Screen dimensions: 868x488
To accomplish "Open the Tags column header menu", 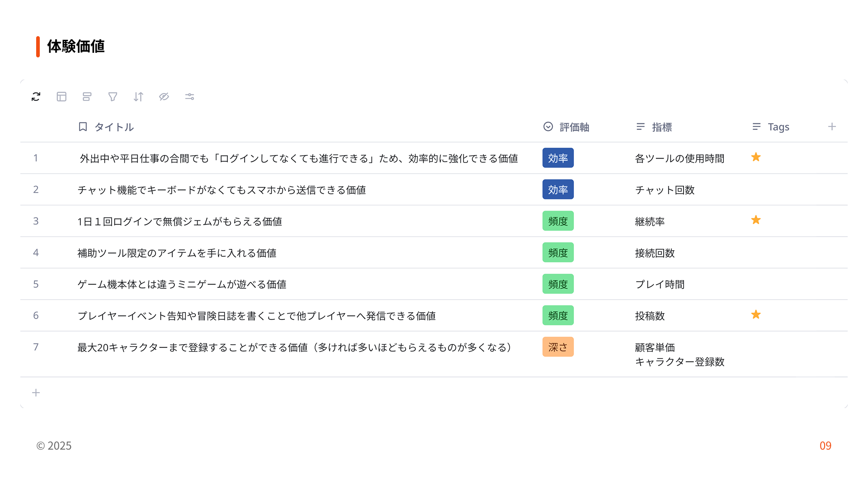I will click(x=770, y=127).
